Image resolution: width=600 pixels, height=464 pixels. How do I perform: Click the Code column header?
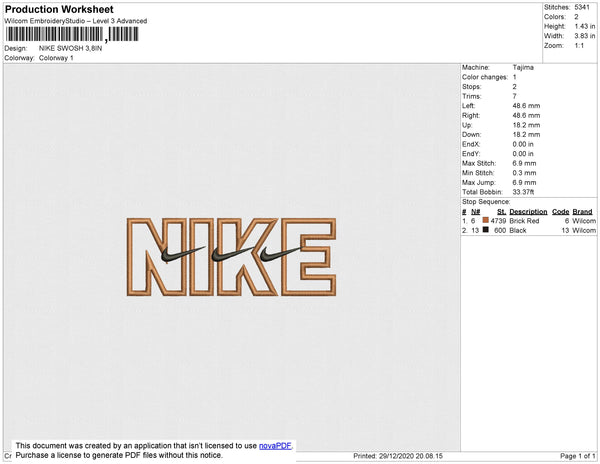[561, 212]
